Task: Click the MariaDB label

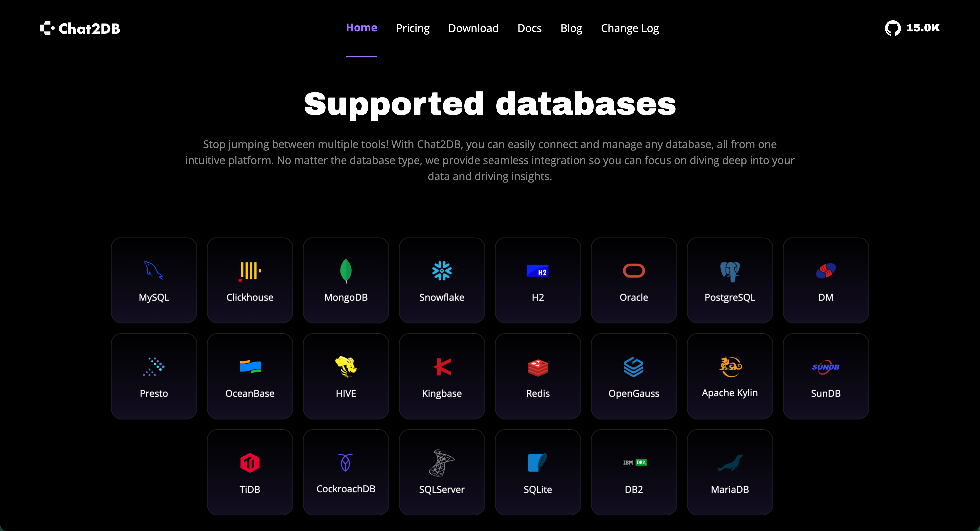Action: (730, 489)
